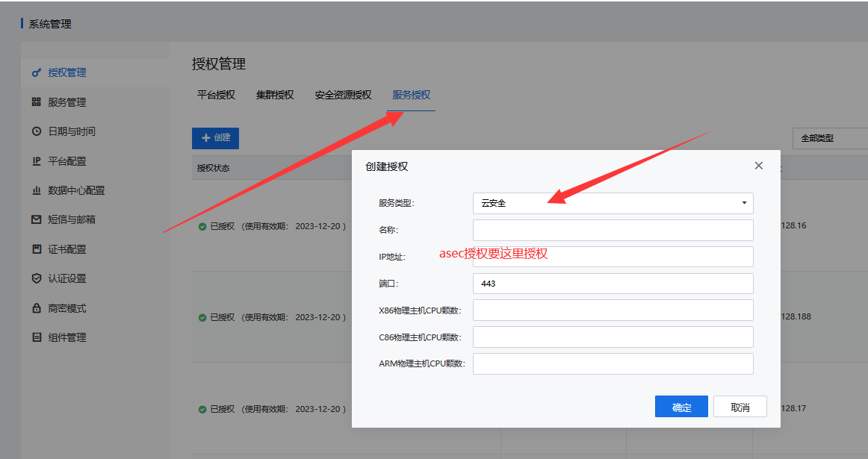Switch to the 集群授权 tab
This screenshot has height=459, width=868.
[275, 96]
